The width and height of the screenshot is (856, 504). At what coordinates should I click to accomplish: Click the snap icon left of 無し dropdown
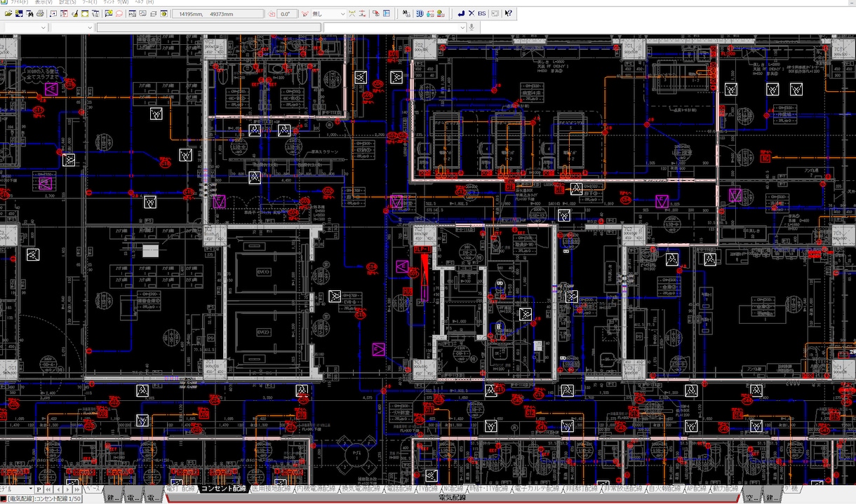pyautogui.click(x=305, y=13)
